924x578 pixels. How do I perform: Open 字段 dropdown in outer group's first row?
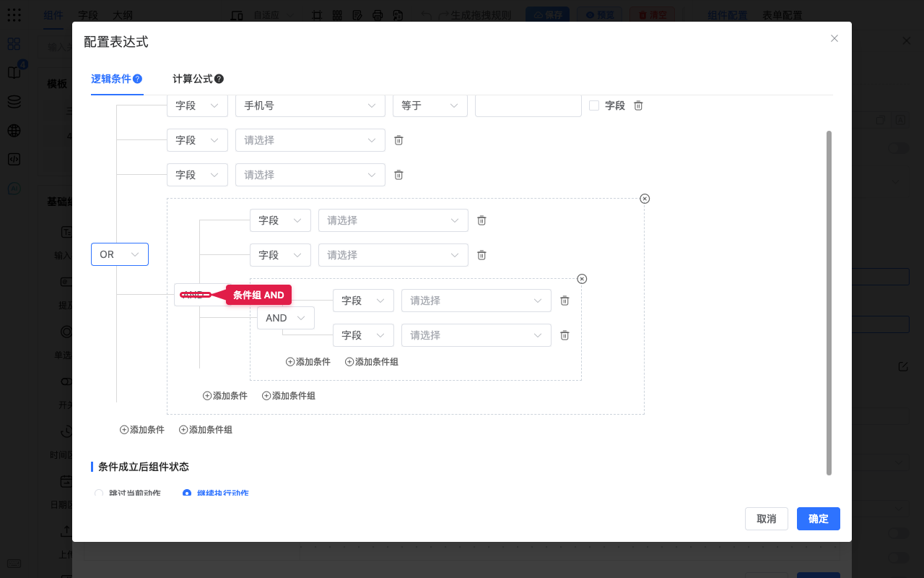(280, 220)
